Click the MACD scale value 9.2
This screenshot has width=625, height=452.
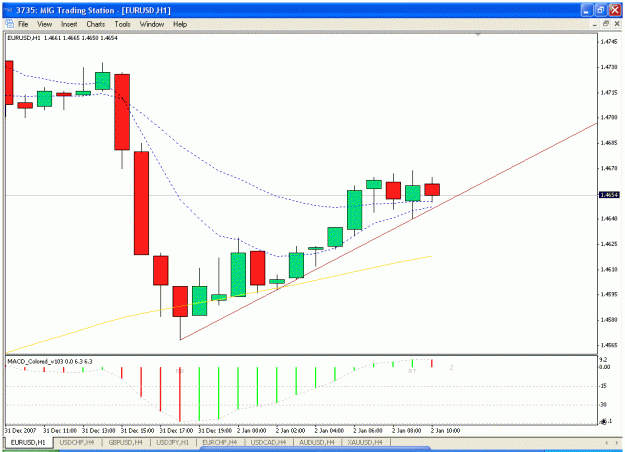click(603, 360)
